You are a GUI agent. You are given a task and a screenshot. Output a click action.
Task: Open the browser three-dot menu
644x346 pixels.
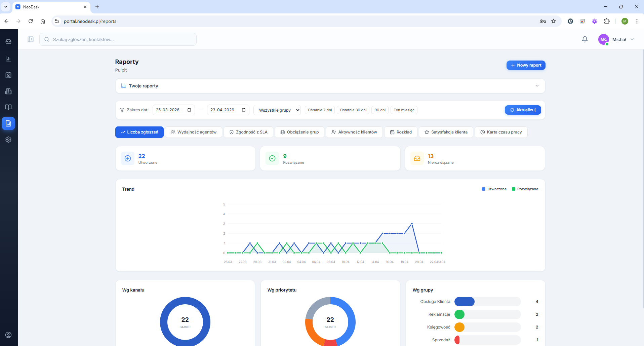(x=637, y=21)
